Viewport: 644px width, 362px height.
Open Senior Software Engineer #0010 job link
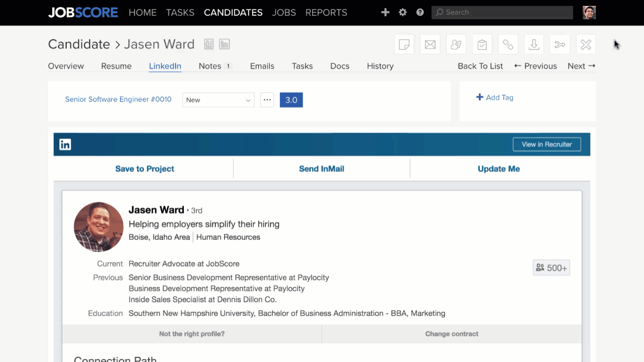click(x=118, y=99)
